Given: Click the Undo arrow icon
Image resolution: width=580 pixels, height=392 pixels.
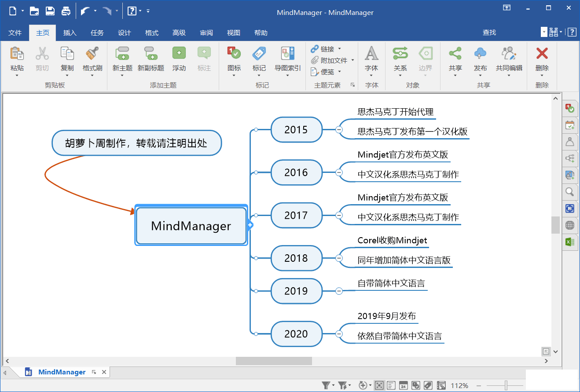Looking at the screenshot, I should pos(85,11).
